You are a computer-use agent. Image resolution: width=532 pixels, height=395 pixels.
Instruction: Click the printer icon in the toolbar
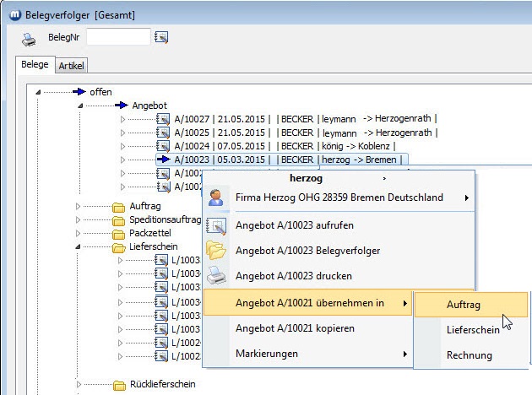pos(29,37)
